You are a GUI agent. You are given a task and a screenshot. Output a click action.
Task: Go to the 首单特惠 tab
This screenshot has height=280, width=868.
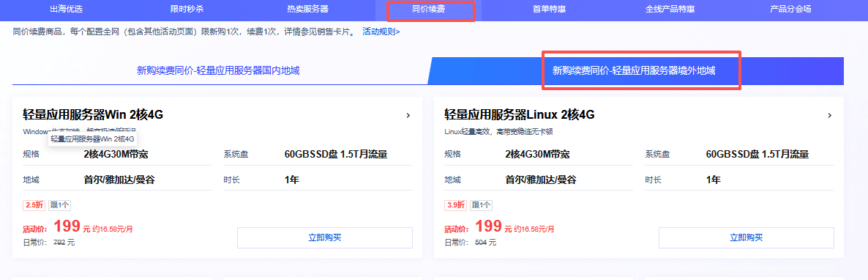(549, 10)
